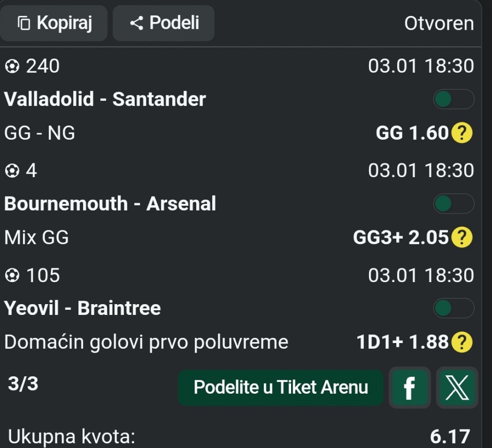This screenshot has height=448, width=492.
Task: Click Podelite u Tiket Arenu button
Action: [280, 388]
